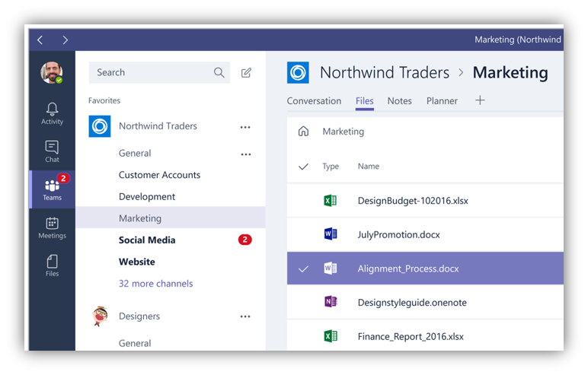588x375 pixels.
Task: Open DesignBudget-102016.xlsx file
Action: coord(413,201)
